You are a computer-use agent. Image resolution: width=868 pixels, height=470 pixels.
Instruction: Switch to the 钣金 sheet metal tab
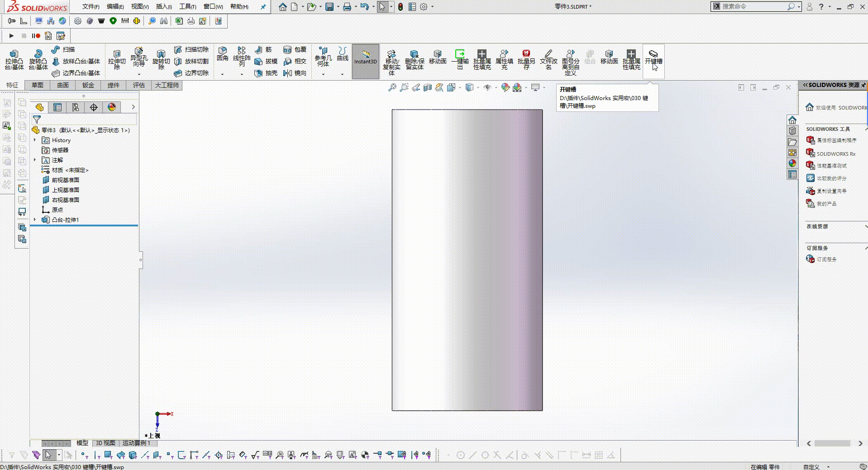[x=88, y=85]
